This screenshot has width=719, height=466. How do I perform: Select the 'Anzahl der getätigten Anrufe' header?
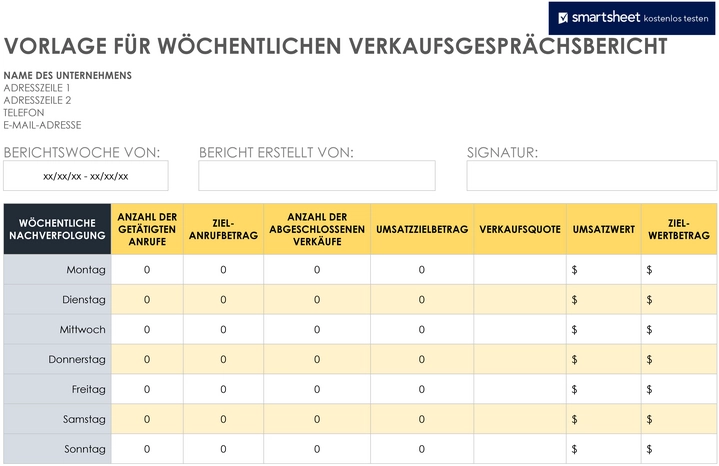tap(147, 229)
